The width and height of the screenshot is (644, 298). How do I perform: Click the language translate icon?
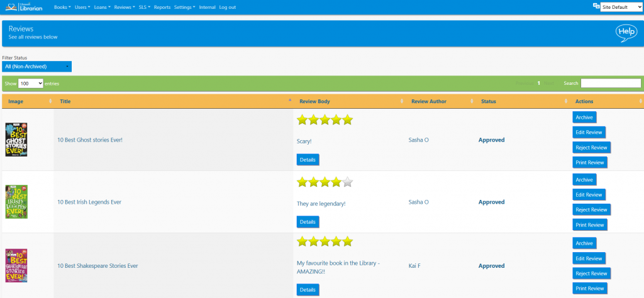tap(596, 6)
